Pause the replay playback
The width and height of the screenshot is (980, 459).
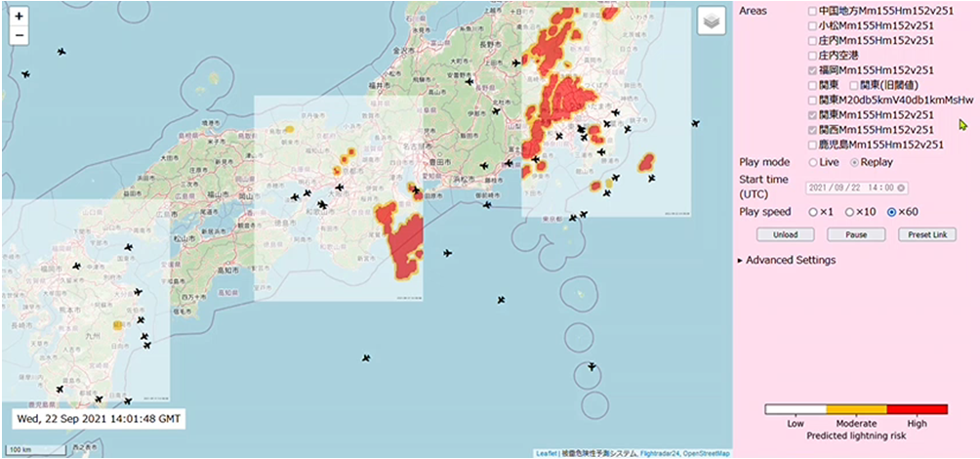pos(848,235)
